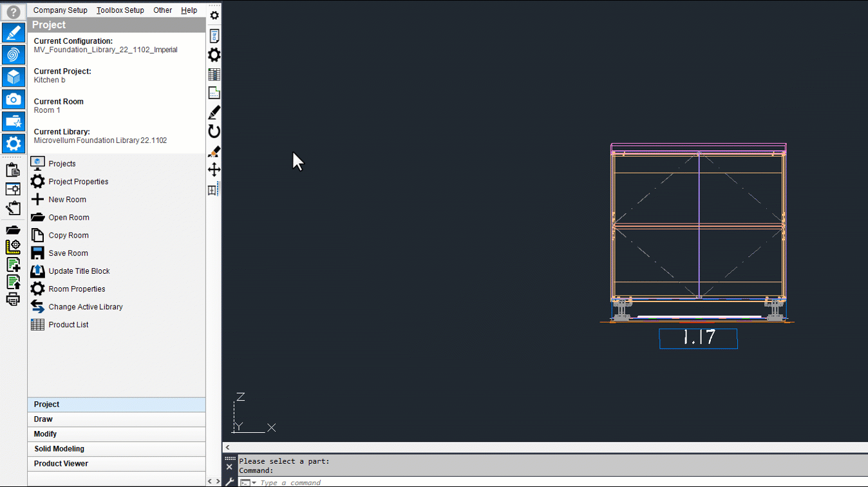Open the command line wrench customize icon
This screenshot has width=868, height=487.
click(230, 481)
